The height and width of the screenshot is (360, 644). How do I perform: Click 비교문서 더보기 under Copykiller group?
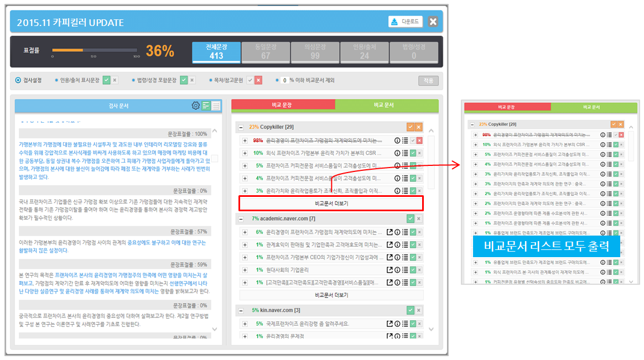(331, 203)
